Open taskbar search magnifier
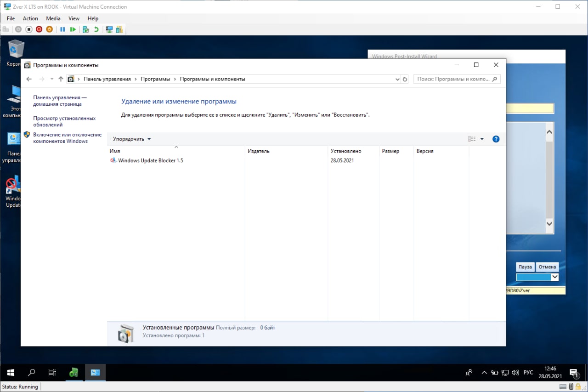 tap(32, 373)
